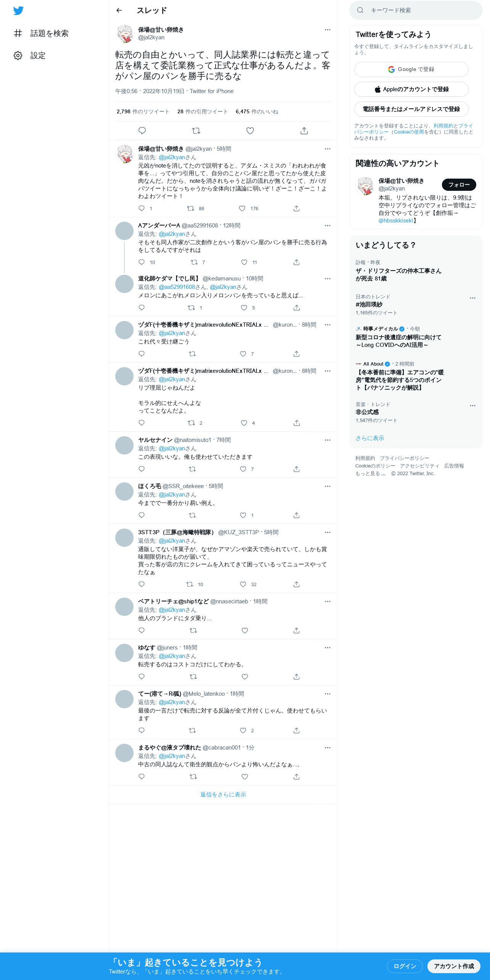
Task: View the 2,798 件のリツイート list
Action: tap(143, 111)
